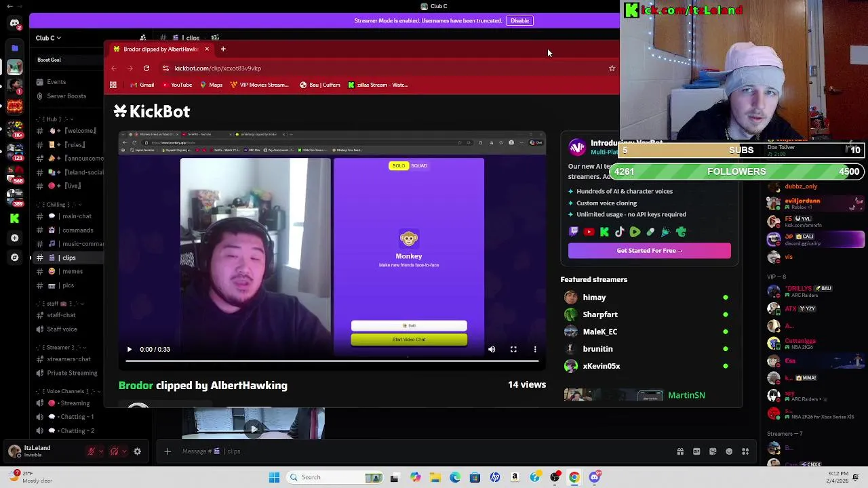Image resolution: width=868 pixels, height=488 pixels.
Task: Click the Kick server icon in Discord
Action: pos(14,218)
